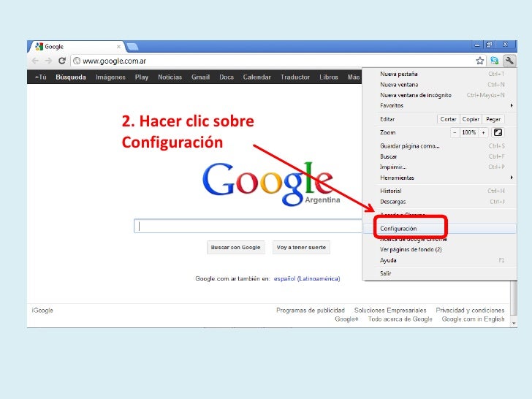Open Ayuda from the menu
The height and width of the screenshot is (399, 532).
click(x=440, y=260)
